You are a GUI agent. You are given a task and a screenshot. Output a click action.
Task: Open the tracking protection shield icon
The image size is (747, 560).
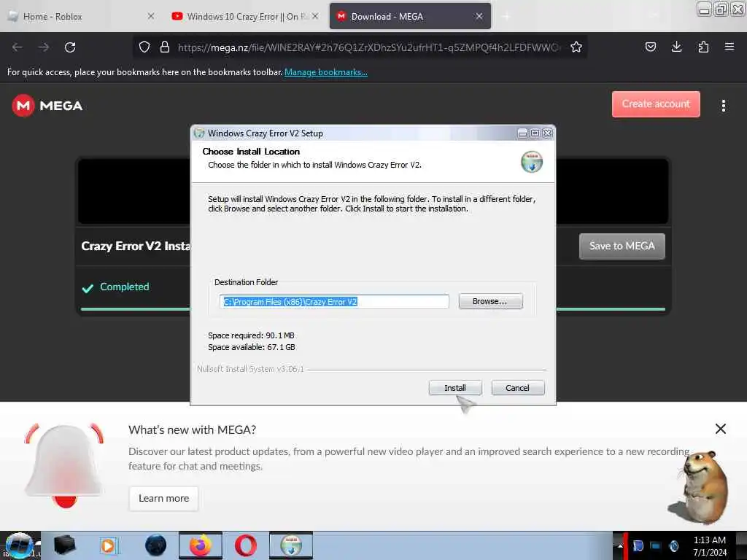point(144,47)
